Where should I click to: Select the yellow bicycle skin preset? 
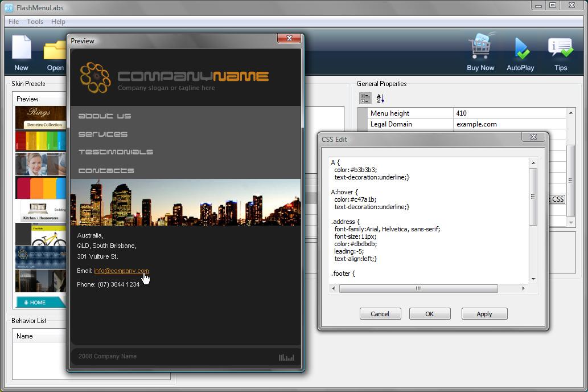coord(40,234)
